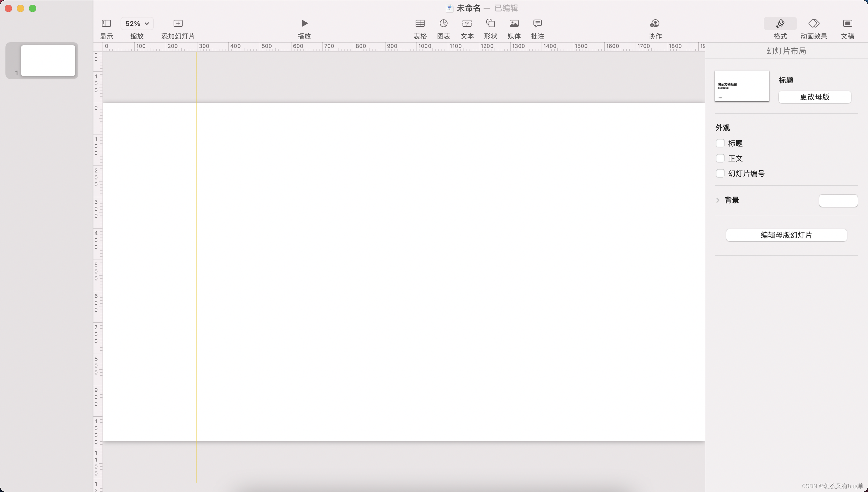Click the 协作 collaborate icon
Screen dimensions: 868x492
tap(655, 23)
